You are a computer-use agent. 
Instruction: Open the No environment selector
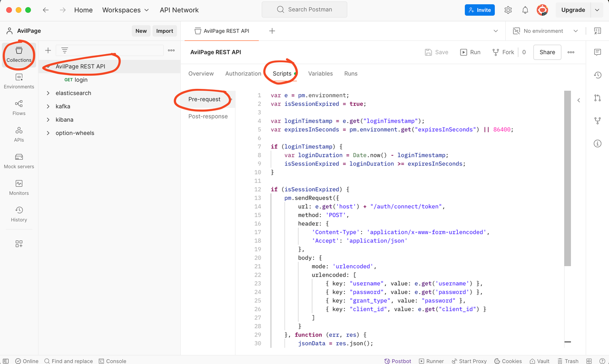545,31
